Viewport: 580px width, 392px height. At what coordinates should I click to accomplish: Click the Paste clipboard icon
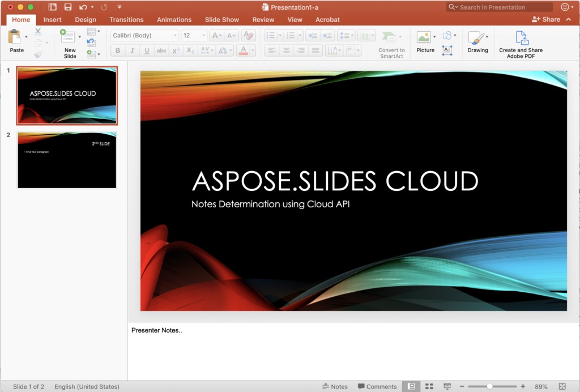[x=15, y=38]
